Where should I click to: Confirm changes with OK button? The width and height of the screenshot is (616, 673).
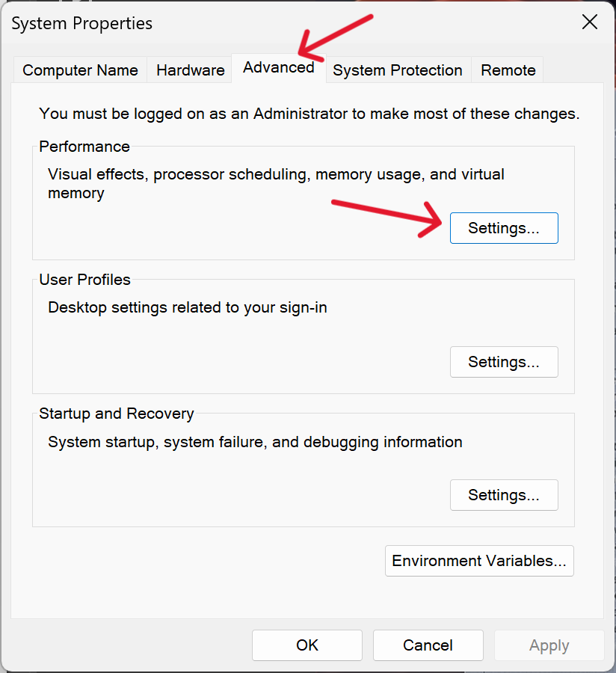[307, 645]
